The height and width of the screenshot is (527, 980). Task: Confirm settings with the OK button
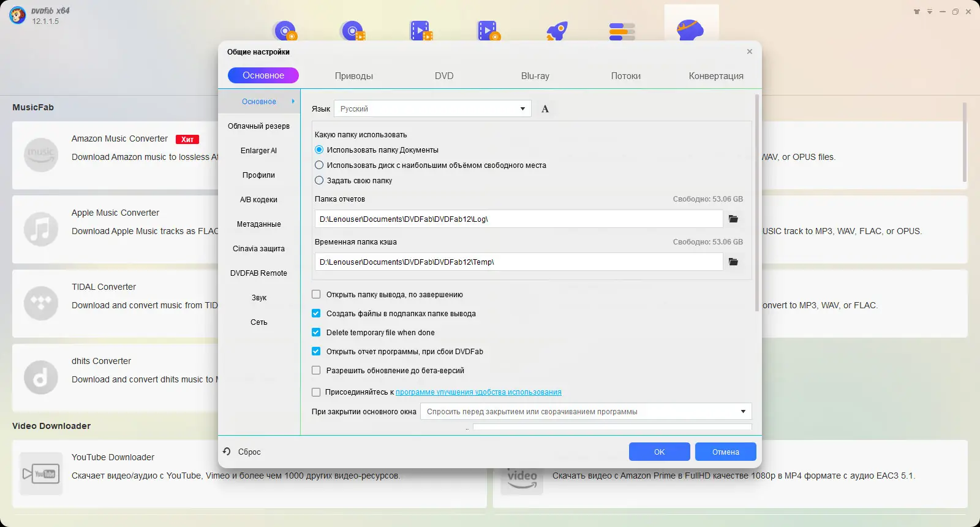(x=660, y=452)
